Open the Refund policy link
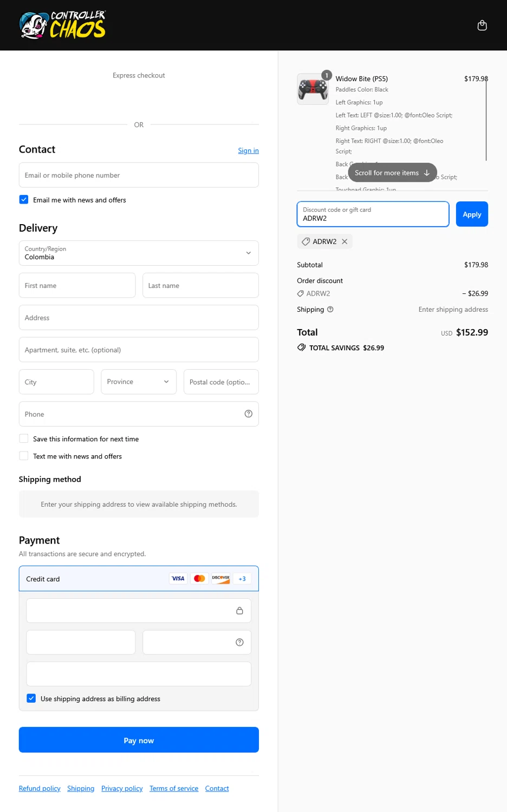Image resolution: width=507 pixels, height=812 pixels. [40, 788]
